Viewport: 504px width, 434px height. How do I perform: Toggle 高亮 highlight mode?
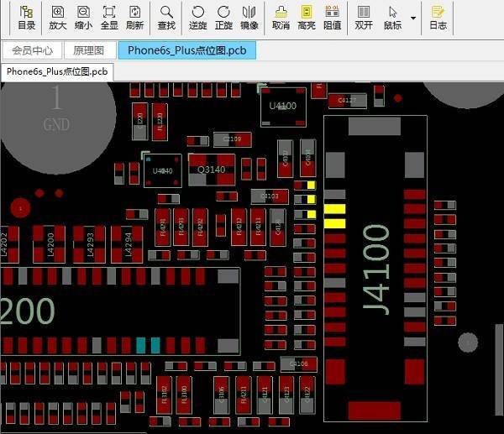(307, 17)
